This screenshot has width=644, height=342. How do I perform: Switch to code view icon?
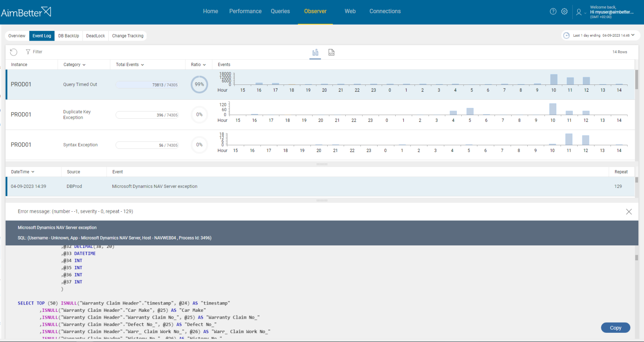coord(331,52)
